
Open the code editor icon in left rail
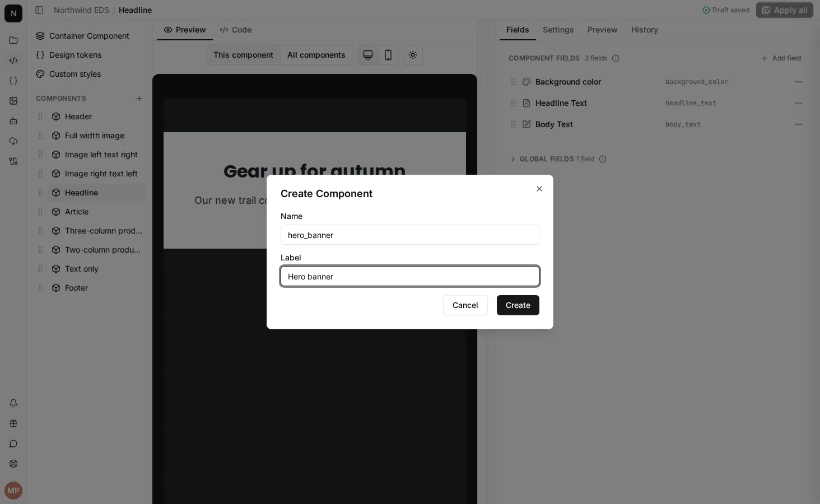(x=13, y=60)
